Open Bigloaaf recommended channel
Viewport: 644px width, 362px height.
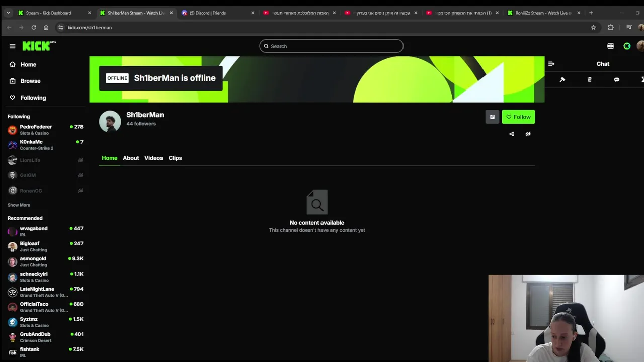pyautogui.click(x=45, y=246)
